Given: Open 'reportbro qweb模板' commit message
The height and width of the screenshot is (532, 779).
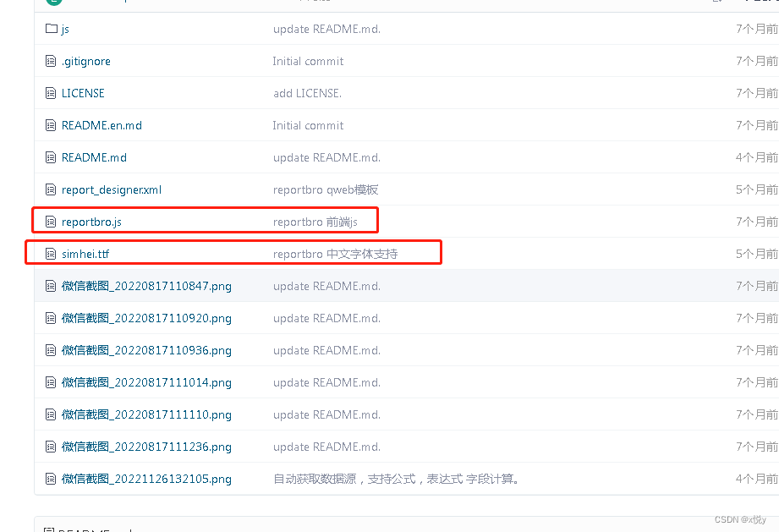Looking at the screenshot, I should [326, 189].
